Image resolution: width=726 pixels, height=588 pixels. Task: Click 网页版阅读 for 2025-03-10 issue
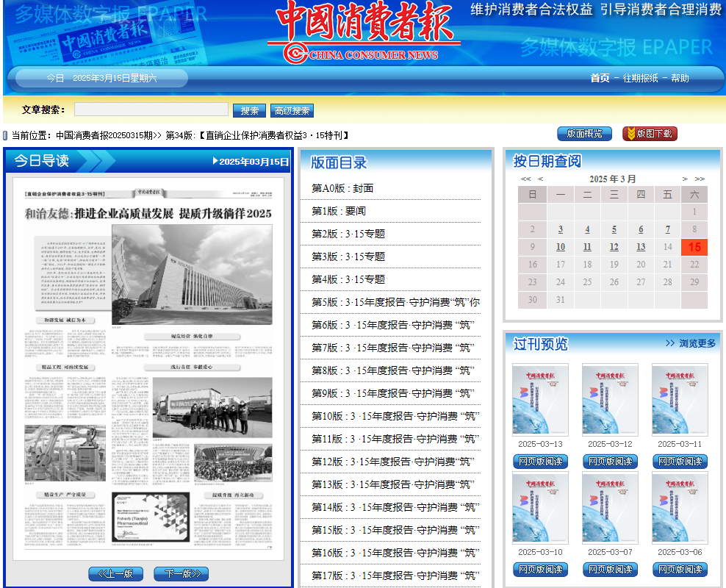[x=540, y=570]
